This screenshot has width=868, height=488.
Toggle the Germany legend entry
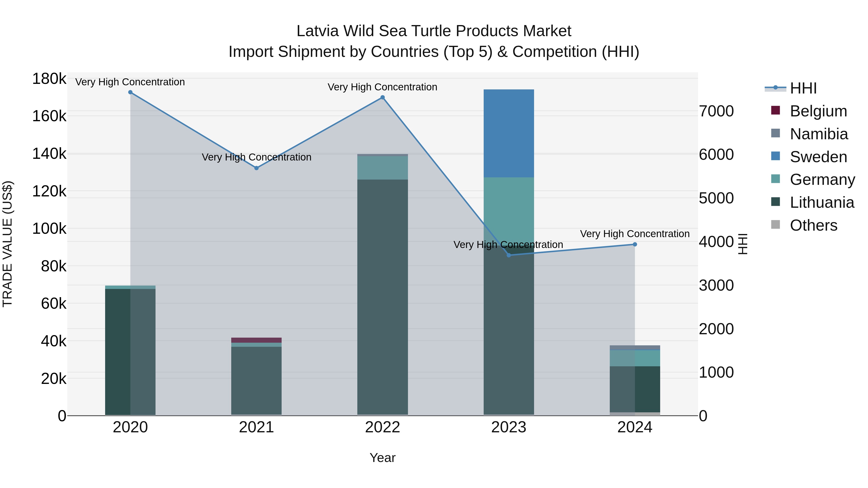coord(813,179)
